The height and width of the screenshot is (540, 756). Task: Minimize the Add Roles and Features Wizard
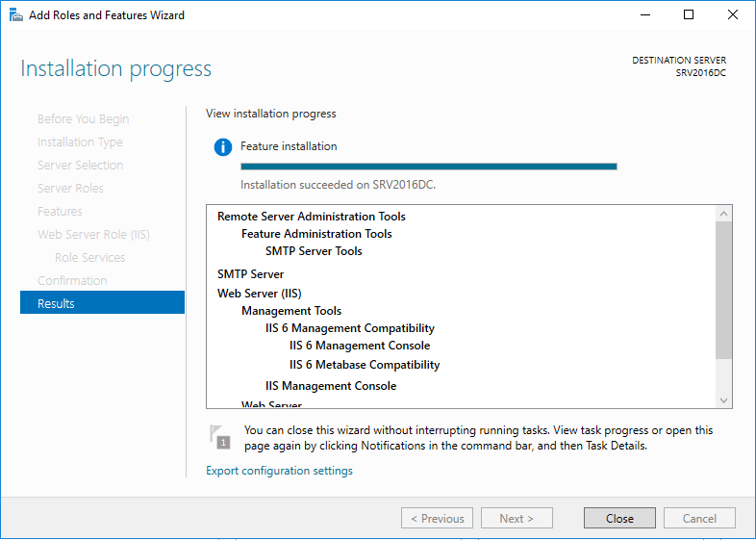pos(643,14)
